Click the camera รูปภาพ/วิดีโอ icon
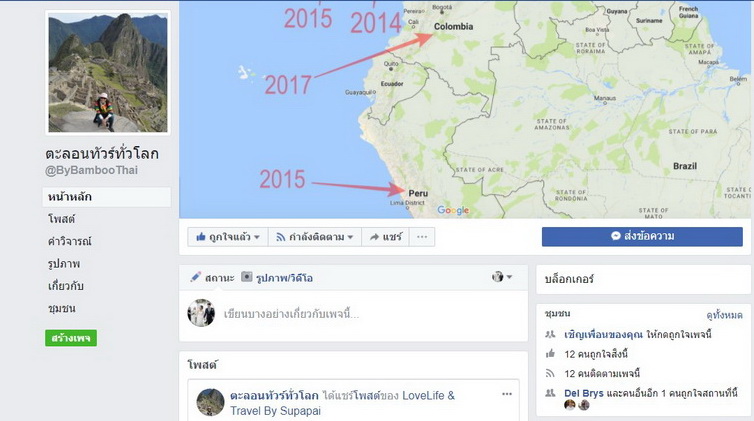This screenshot has height=421, width=754. click(247, 277)
